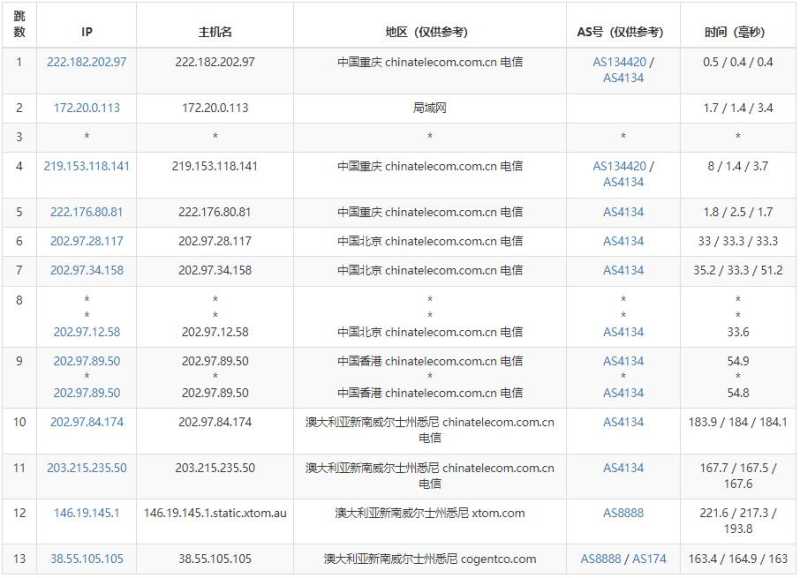This screenshot has height=578, width=800.
Task: Open the 202.97.84.174 IP link
Action: (87, 422)
